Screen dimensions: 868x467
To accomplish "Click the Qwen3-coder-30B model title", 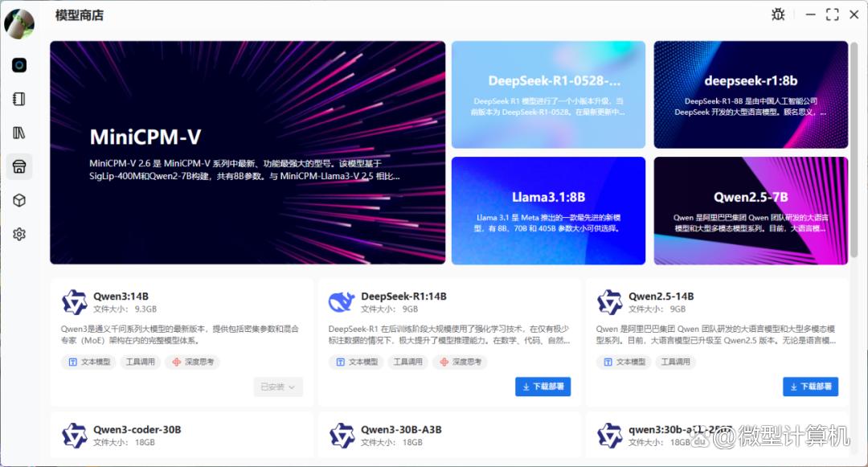I will coord(137,429).
